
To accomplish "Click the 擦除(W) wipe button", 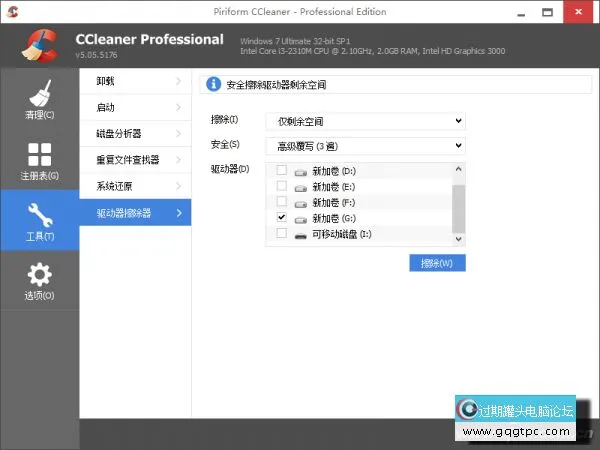I will [437, 263].
